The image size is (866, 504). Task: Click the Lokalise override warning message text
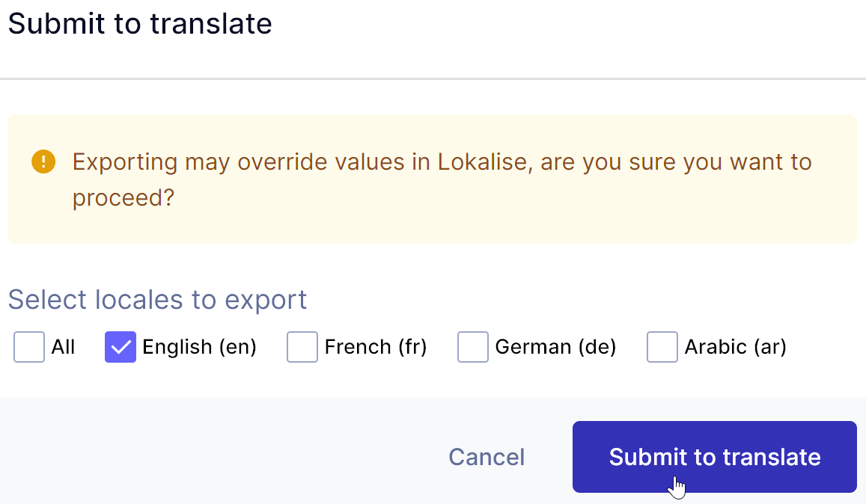(442, 162)
